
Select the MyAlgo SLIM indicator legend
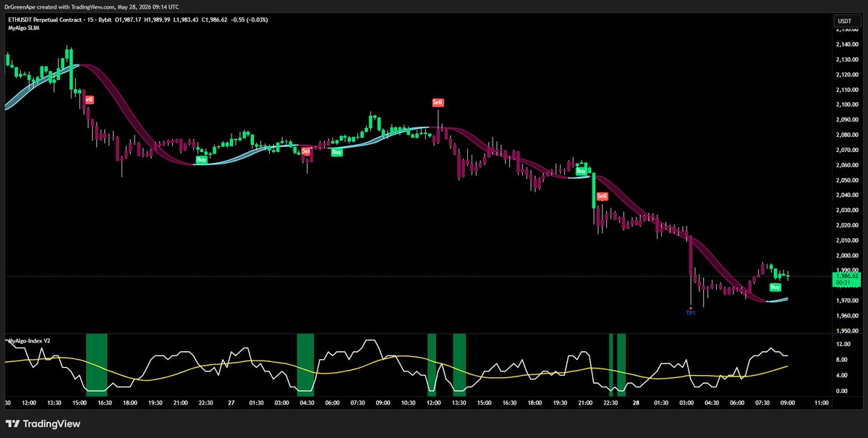click(23, 28)
